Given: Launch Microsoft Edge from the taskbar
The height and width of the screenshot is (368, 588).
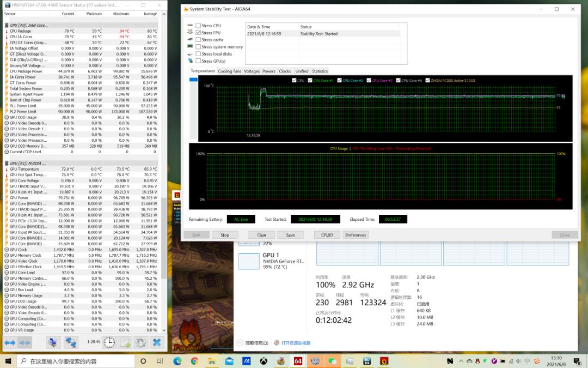Looking at the screenshot, I should click(x=177, y=361).
